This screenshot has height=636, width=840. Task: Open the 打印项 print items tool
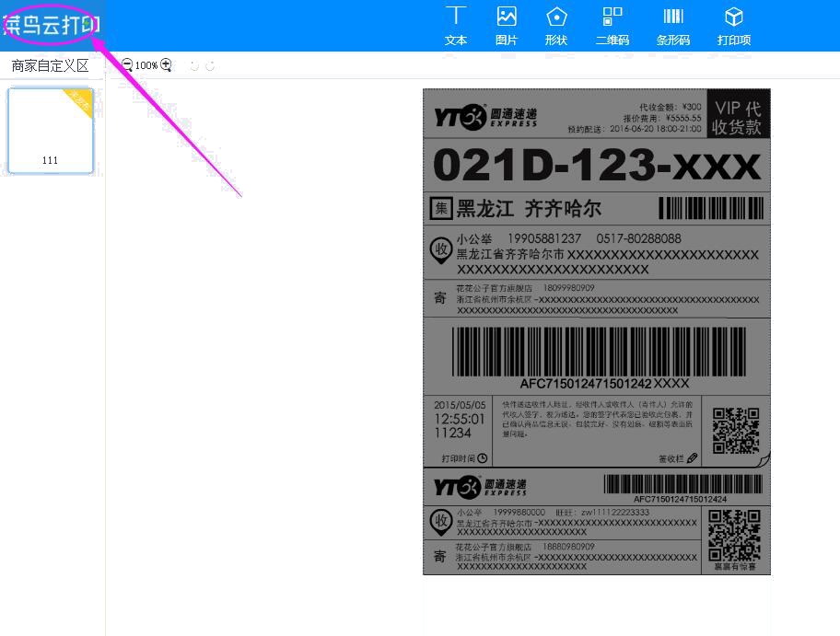coord(734,25)
